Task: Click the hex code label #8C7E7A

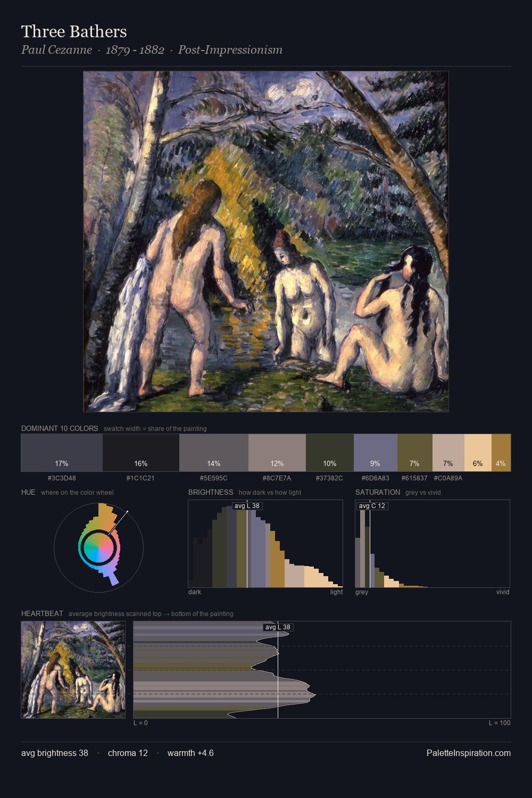Action: (277, 478)
